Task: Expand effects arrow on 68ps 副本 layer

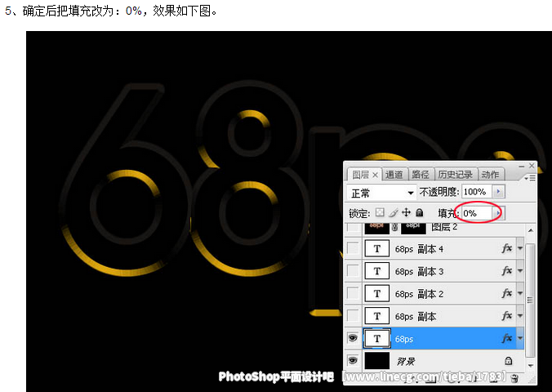Action: [x=519, y=315]
